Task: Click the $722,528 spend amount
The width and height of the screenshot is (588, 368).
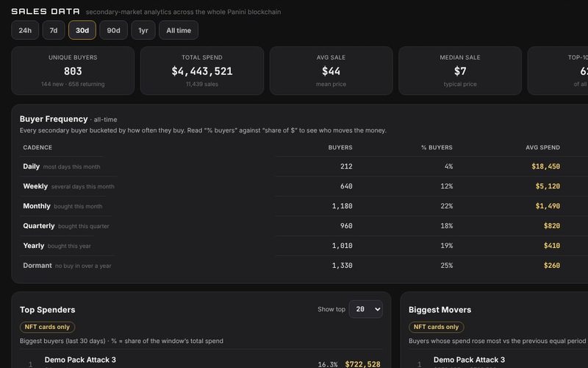Action: (362, 364)
